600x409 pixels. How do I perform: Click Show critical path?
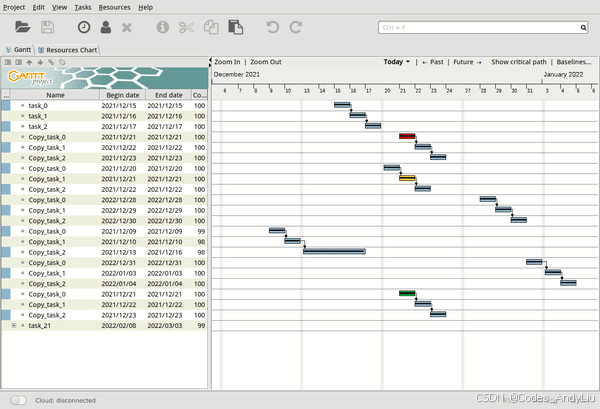[x=519, y=62]
